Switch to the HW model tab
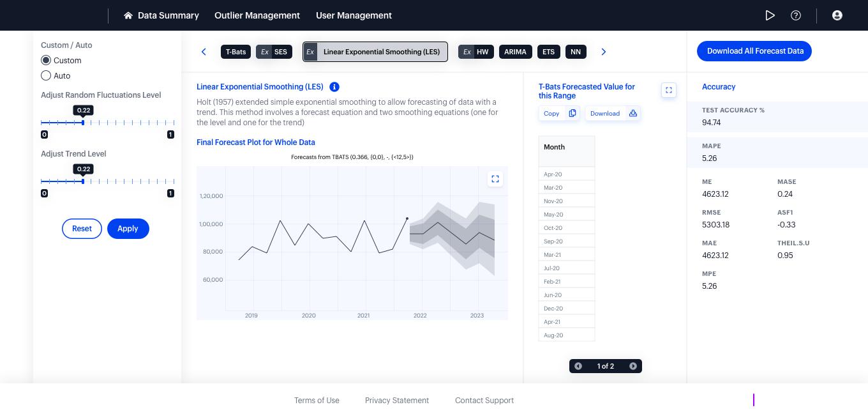Screen dimensions: 868x414 click(x=476, y=52)
